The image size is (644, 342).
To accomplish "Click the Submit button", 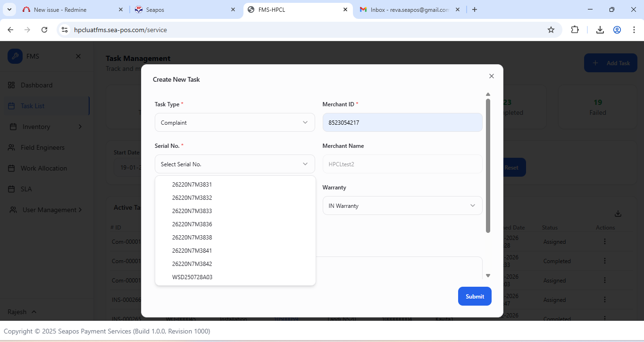I will (474, 296).
